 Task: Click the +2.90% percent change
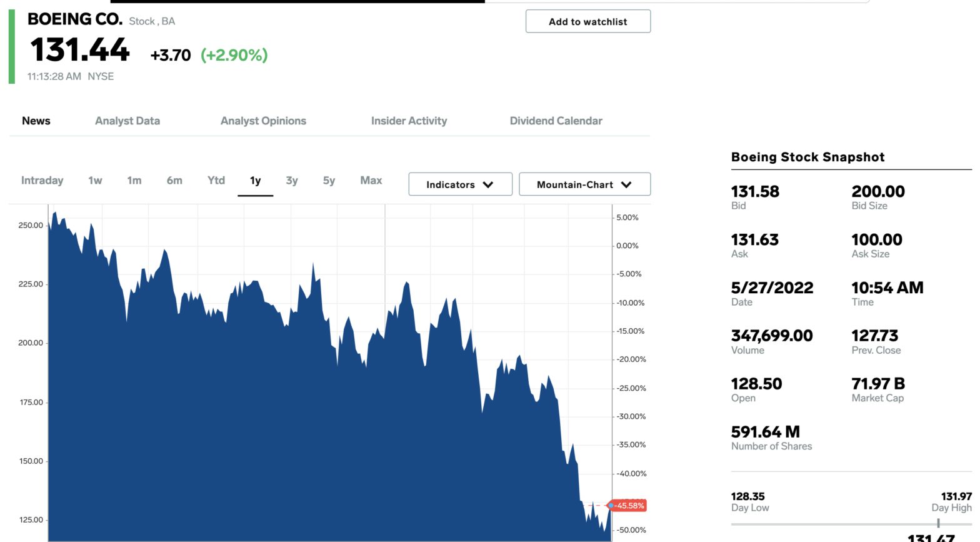coord(234,55)
